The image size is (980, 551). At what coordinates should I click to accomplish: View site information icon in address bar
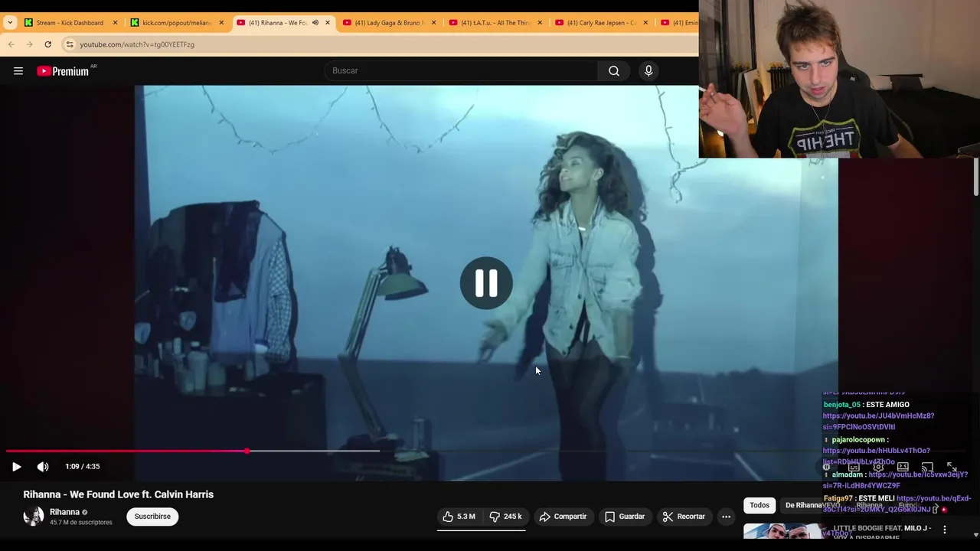(x=69, y=44)
